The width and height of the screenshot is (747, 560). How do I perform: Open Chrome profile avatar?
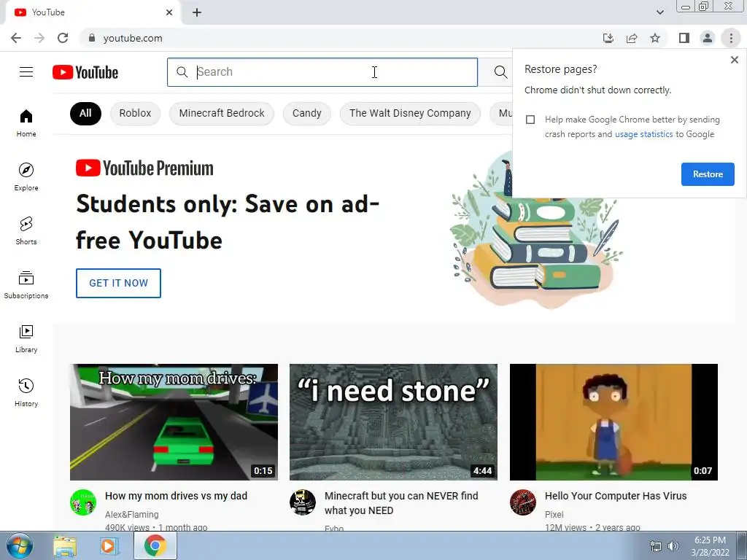click(x=708, y=38)
